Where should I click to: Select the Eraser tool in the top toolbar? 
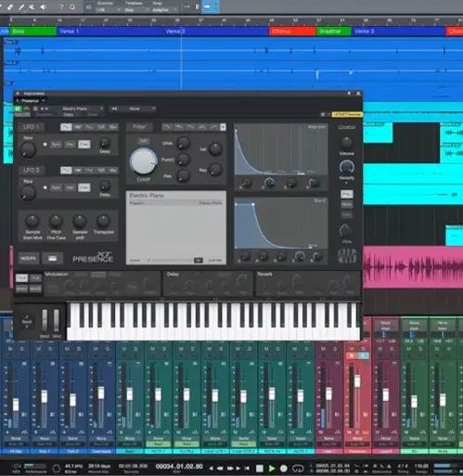click(10, 6)
